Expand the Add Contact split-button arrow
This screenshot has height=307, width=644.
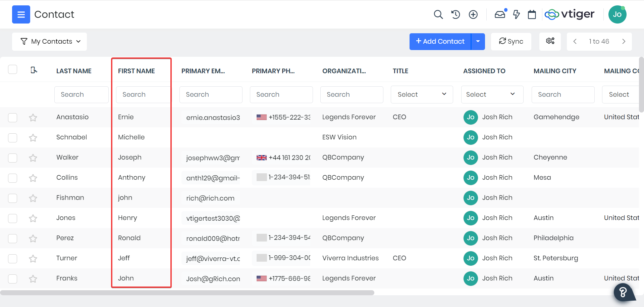click(x=478, y=41)
